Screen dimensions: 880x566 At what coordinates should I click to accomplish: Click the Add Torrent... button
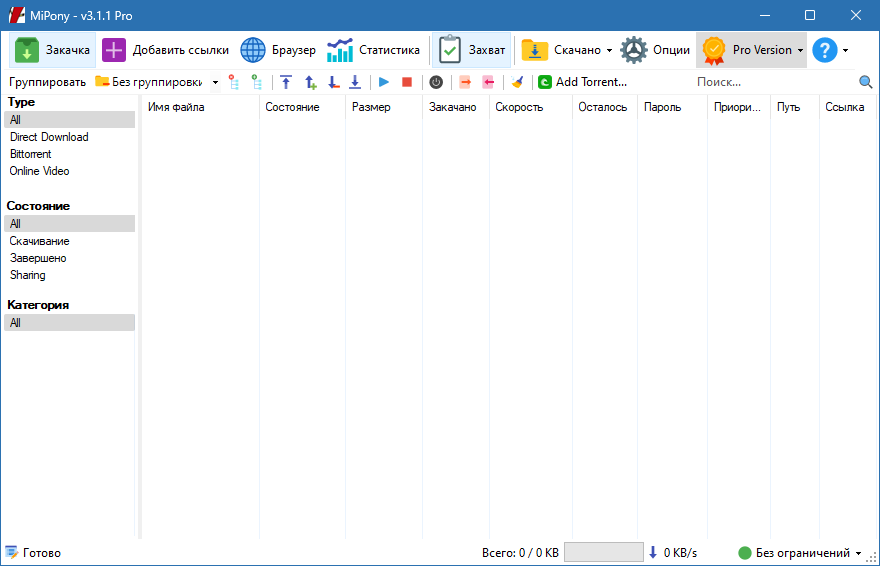click(x=583, y=82)
